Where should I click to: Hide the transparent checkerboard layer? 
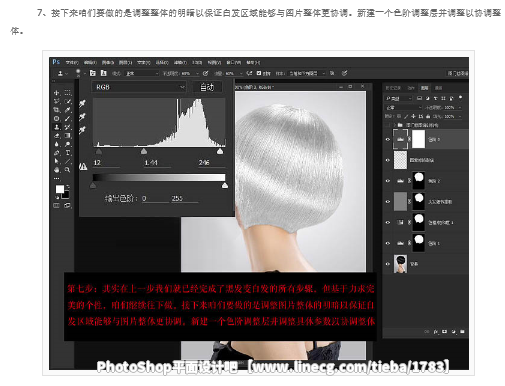[x=388, y=160]
